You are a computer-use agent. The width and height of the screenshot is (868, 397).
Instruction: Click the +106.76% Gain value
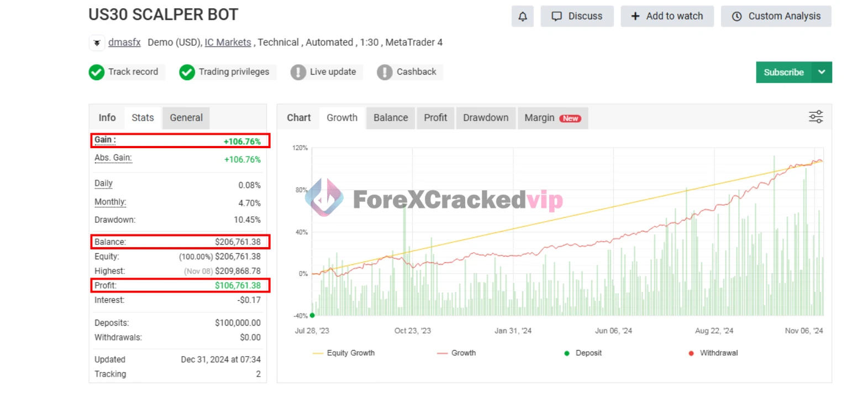tap(242, 142)
